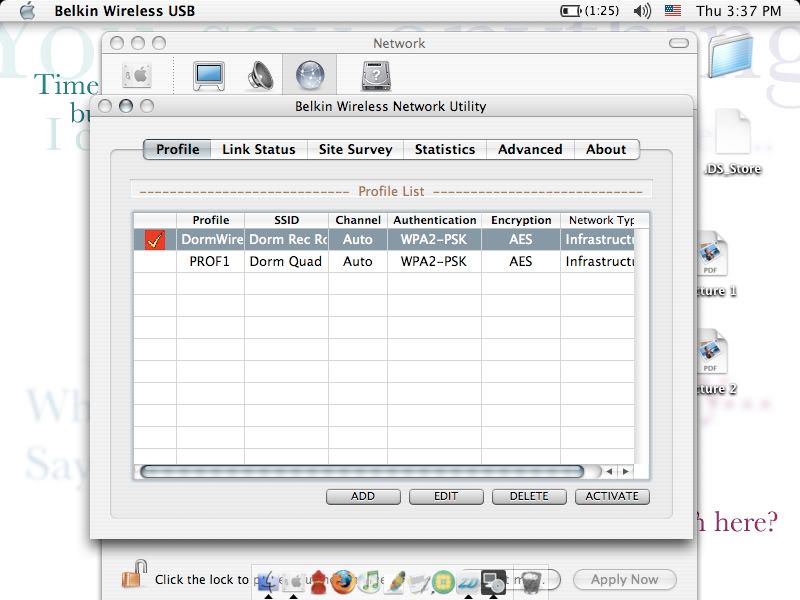Click the Thu 3:37 PM clock menu
The width and height of the screenshot is (800, 600).
[x=738, y=11]
